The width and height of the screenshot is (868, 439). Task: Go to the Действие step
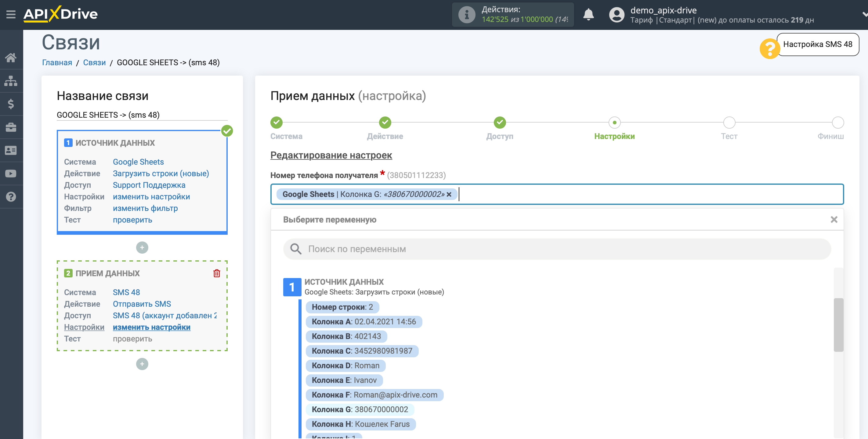click(385, 123)
